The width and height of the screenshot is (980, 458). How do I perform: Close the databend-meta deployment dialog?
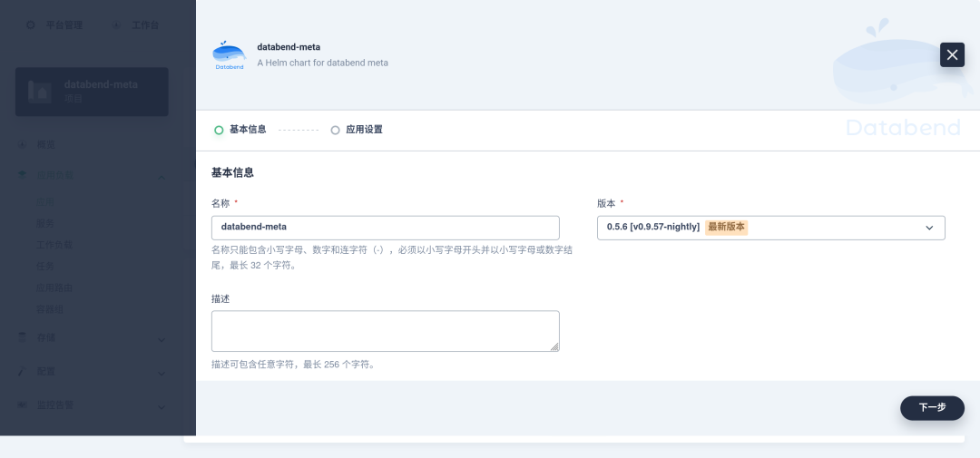click(x=952, y=55)
